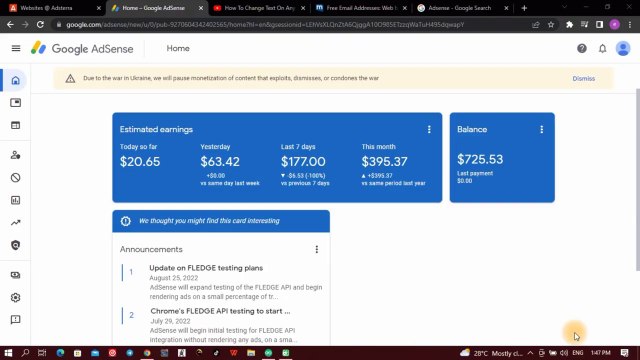Open the Sites icon in sidebar
The image size is (640, 360).
pos(16,125)
